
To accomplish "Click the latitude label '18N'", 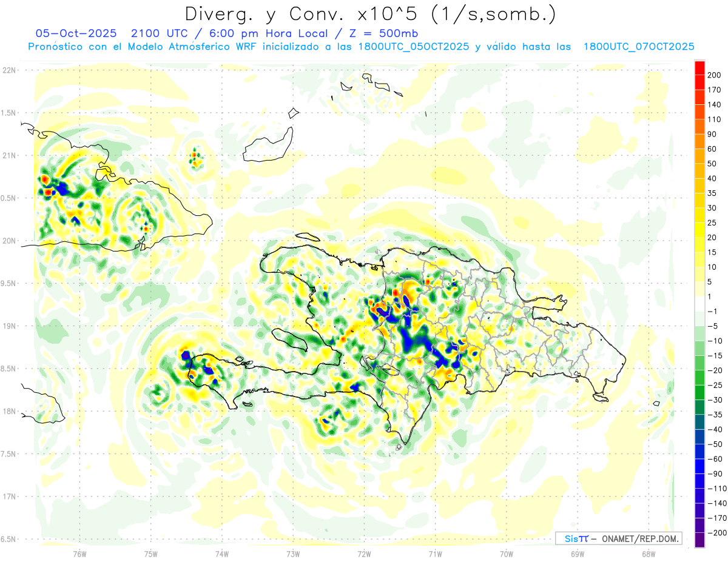I will tap(8, 412).
